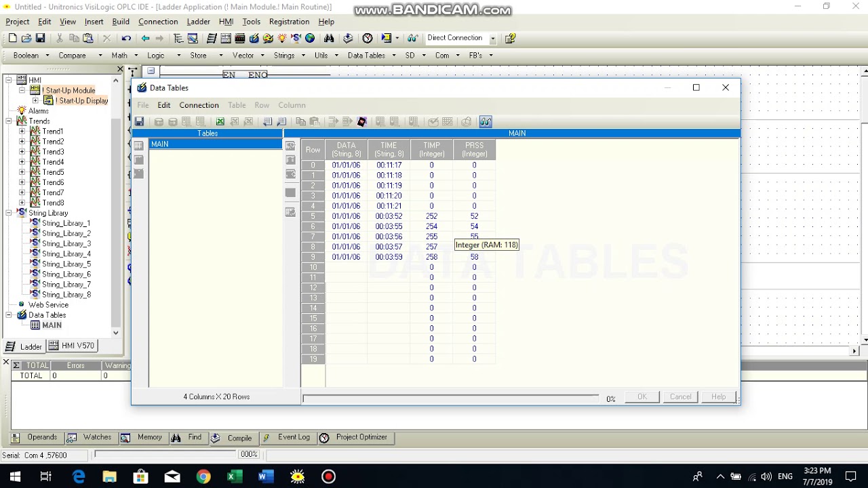Viewport: 868px width, 488px height.
Task: Toggle online test glasses in main toolbar
Action: click(412, 38)
